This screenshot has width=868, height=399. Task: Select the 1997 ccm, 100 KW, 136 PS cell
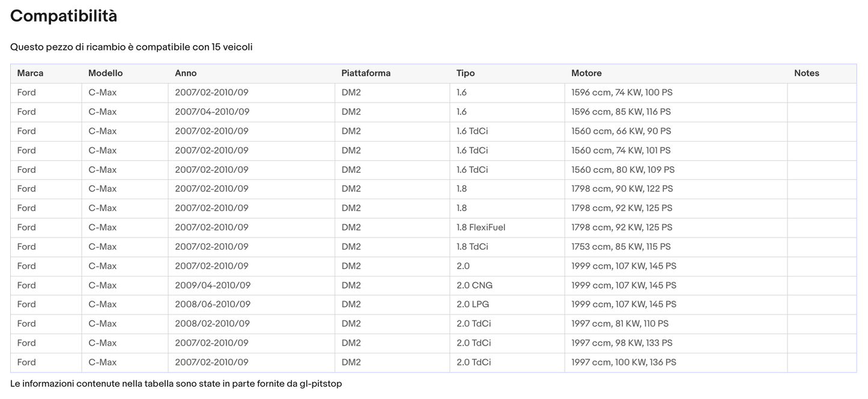624,362
